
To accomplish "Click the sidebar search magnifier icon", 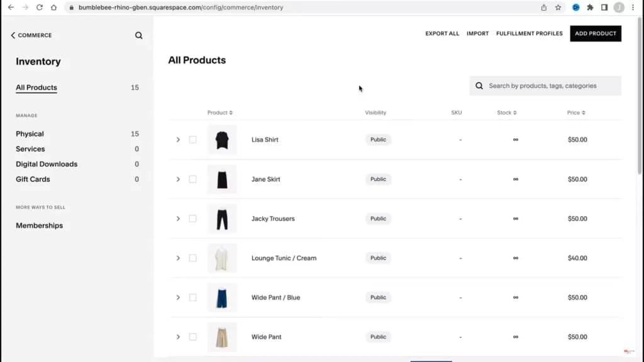I will tap(139, 35).
